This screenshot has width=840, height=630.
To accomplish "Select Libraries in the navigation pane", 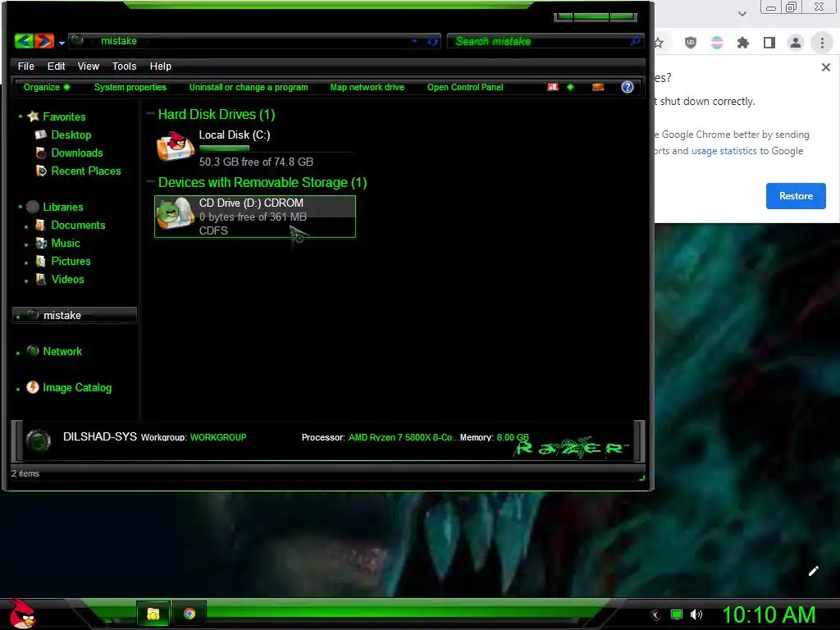I will (x=62, y=207).
